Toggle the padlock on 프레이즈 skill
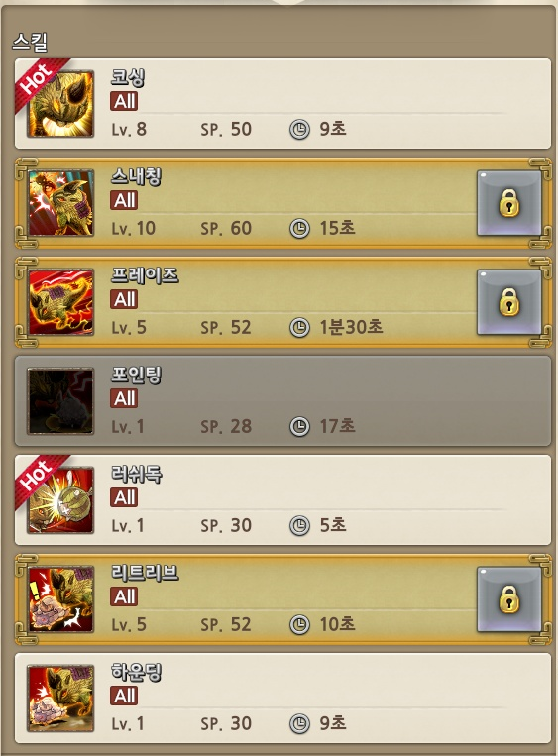The height and width of the screenshot is (756, 558). click(x=509, y=302)
